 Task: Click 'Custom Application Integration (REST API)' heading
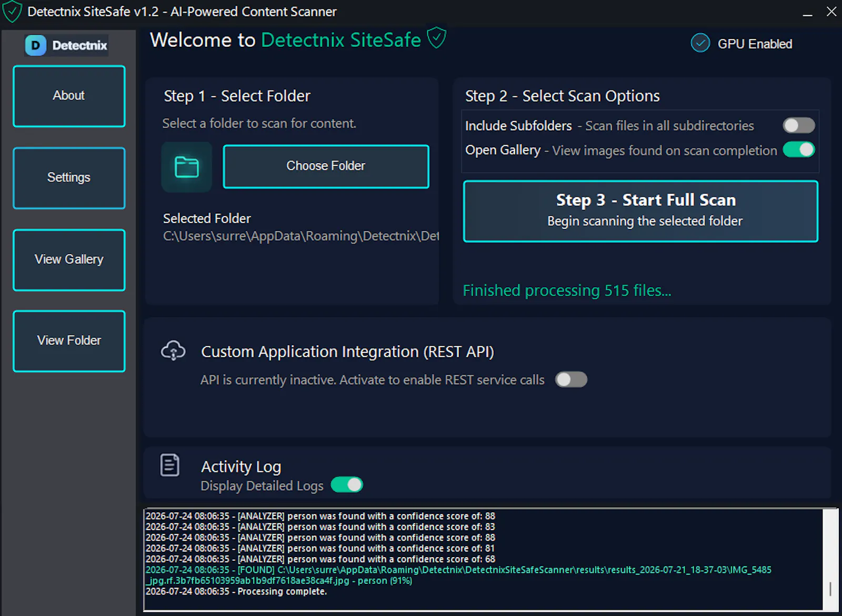point(347,351)
